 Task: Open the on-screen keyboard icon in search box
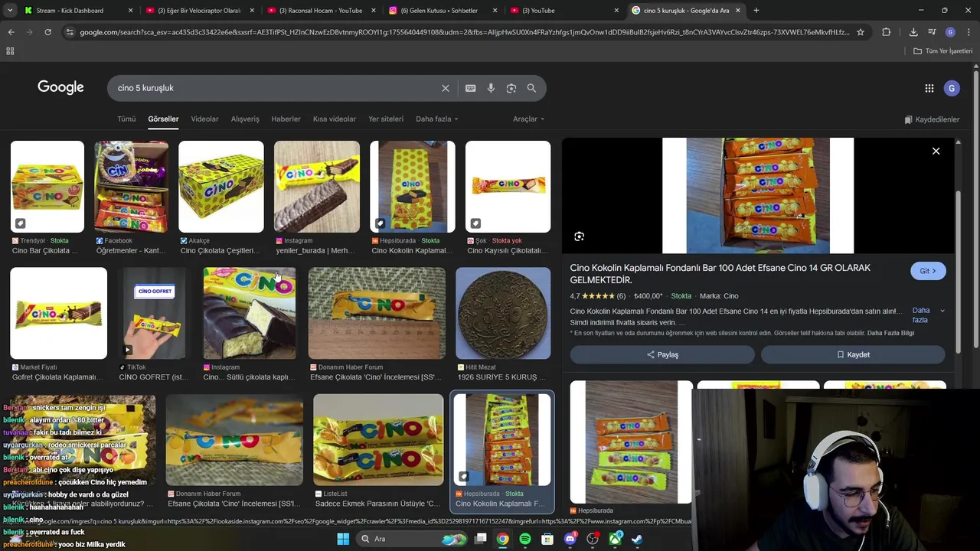tap(470, 88)
